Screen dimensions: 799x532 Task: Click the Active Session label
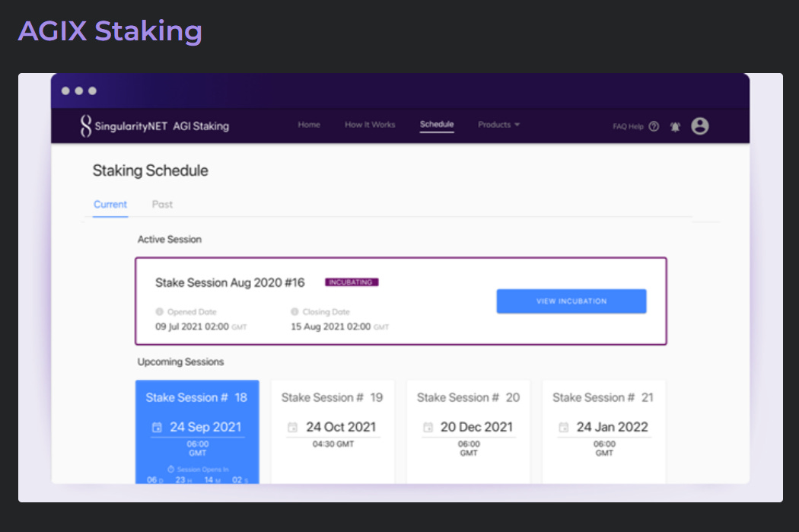pos(169,240)
